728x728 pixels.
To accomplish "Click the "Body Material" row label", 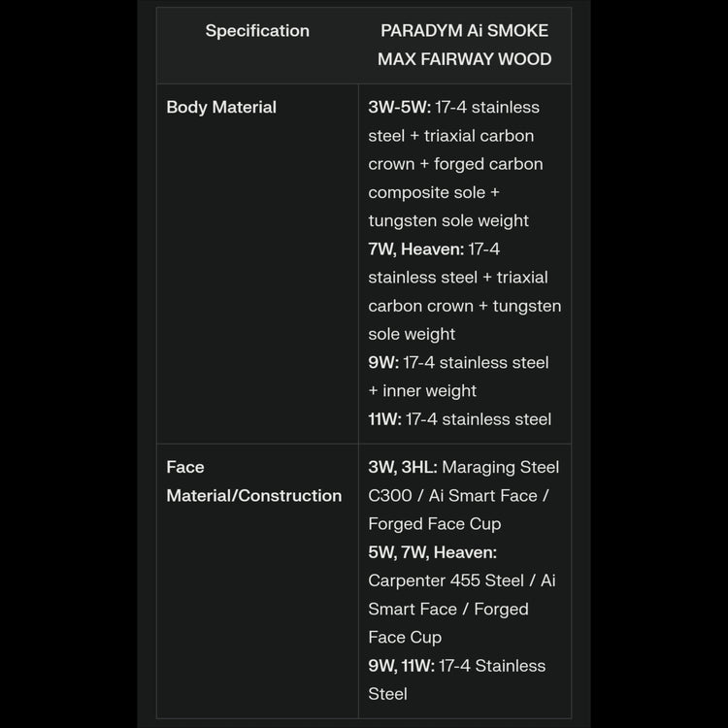I will tap(221, 107).
